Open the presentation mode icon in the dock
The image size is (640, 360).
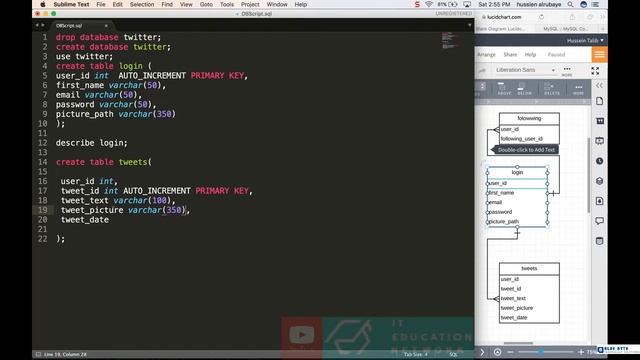click(x=600, y=141)
